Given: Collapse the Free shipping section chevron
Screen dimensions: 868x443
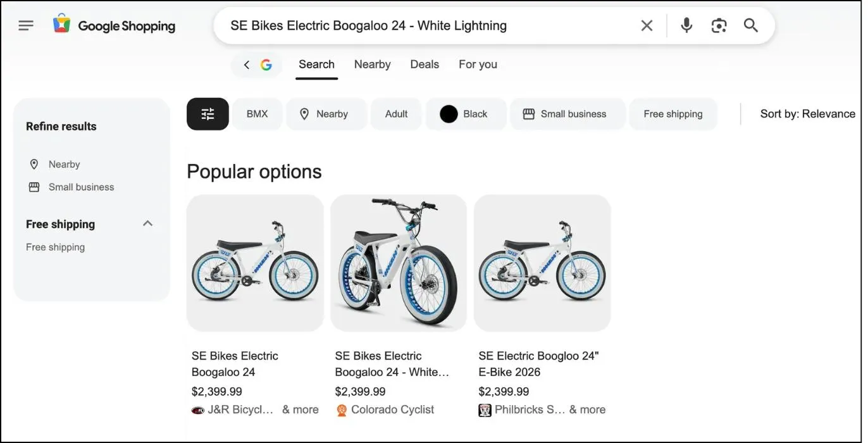Looking at the screenshot, I should click(x=147, y=223).
